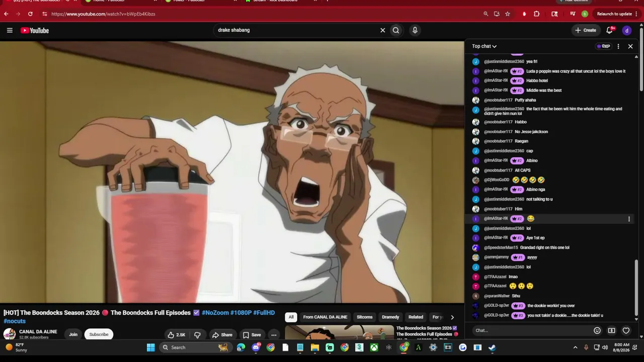
Task: Dislike the Boondocks video
Action: [197, 335]
